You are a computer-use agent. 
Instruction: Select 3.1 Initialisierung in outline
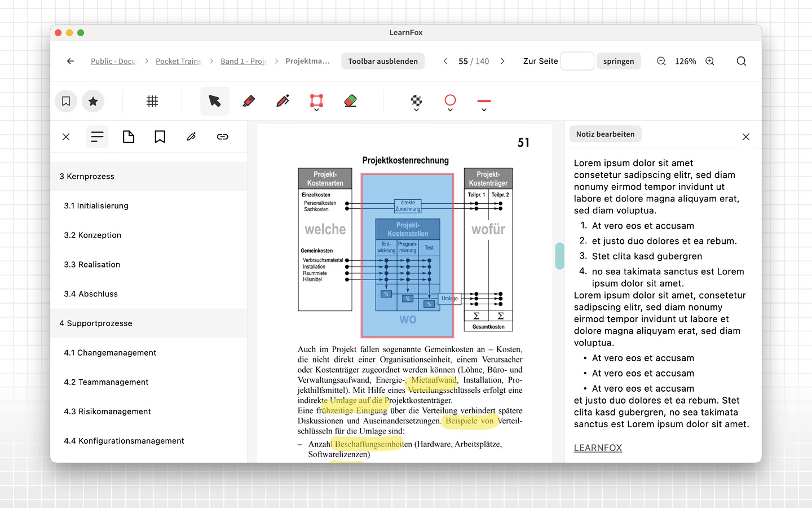click(149, 206)
